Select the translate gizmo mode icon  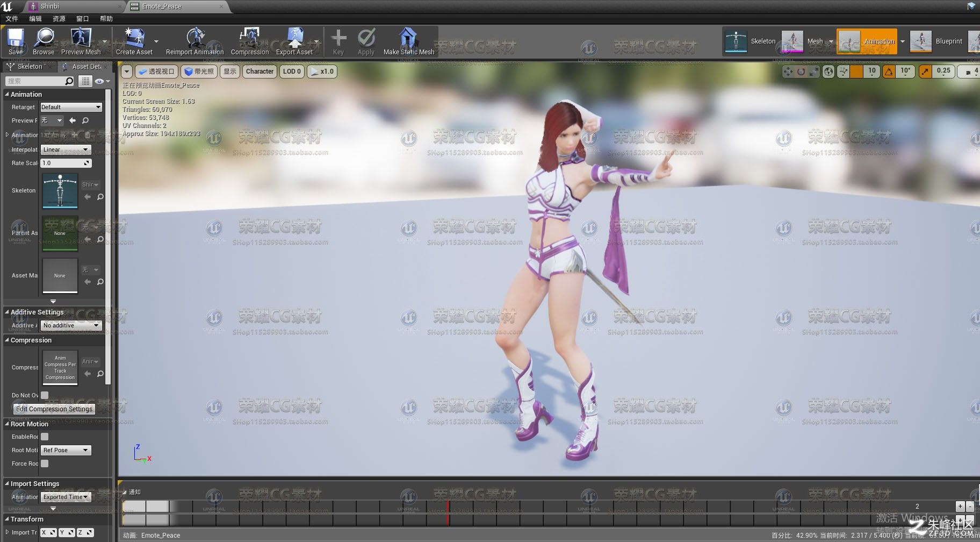tap(788, 72)
